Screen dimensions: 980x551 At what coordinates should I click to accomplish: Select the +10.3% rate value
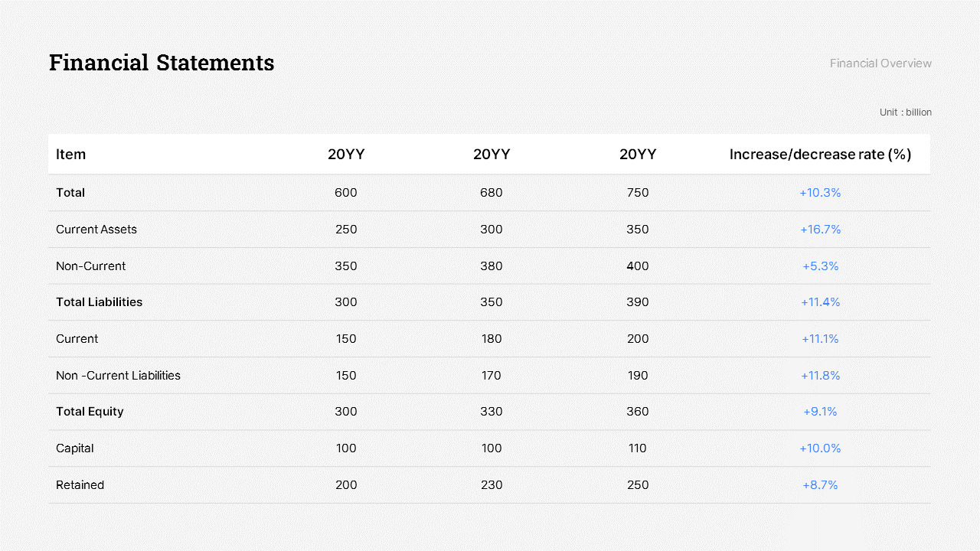click(x=820, y=193)
